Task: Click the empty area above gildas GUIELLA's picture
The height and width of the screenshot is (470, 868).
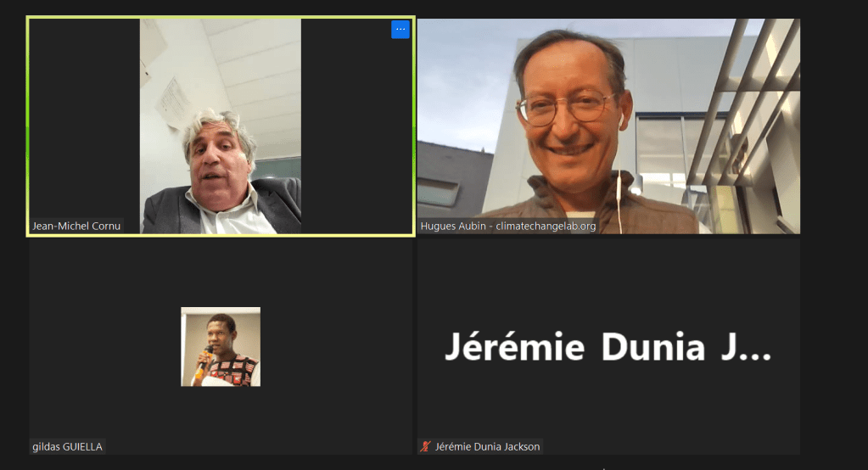Action: pyautogui.click(x=221, y=271)
